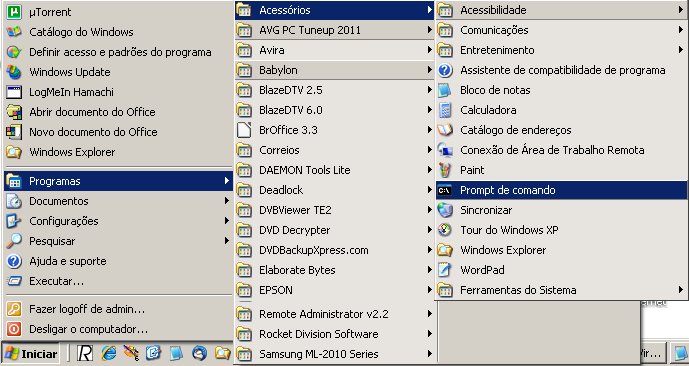The height and width of the screenshot is (366, 689).
Task: Expand the AVG PC Tuneup 2011 arrow
Action: (x=429, y=30)
